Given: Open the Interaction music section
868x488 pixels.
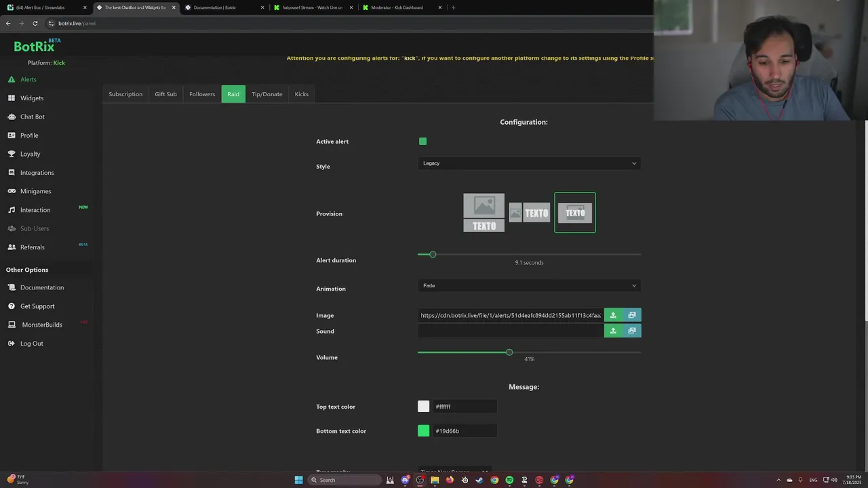Looking at the screenshot, I should pyautogui.click(x=35, y=210).
